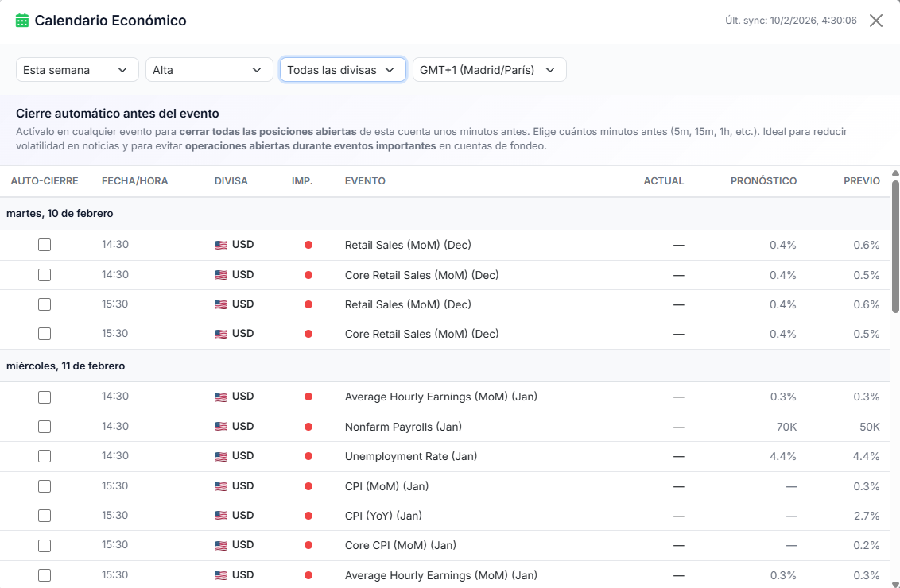Click the EVENTO column header
Viewport: 900px width, 588px height.
click(365, 181)
